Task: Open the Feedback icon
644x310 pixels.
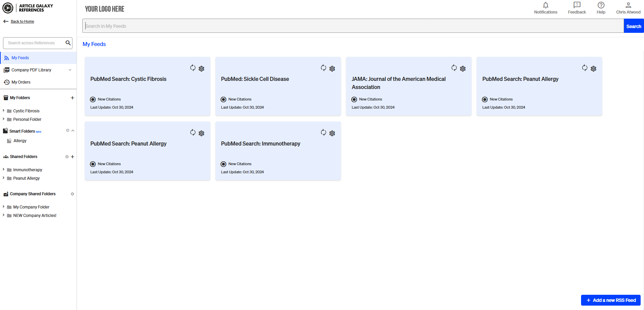Action: pos(577,8)
